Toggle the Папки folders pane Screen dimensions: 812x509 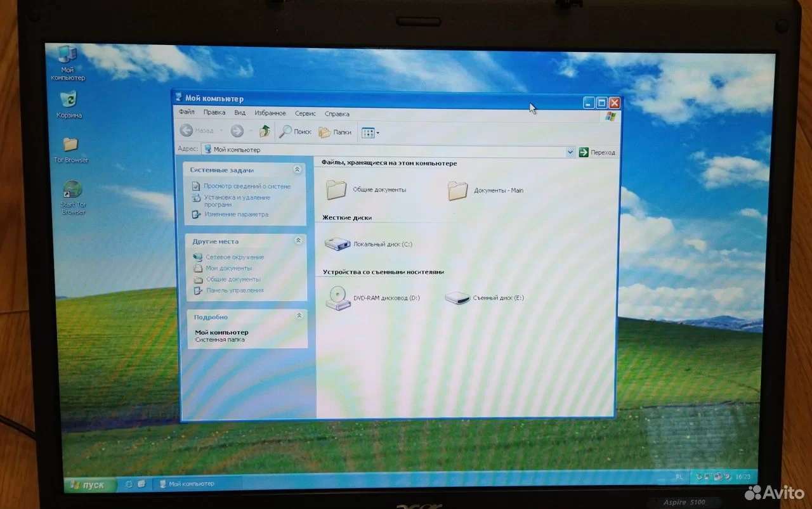[335, 132]
